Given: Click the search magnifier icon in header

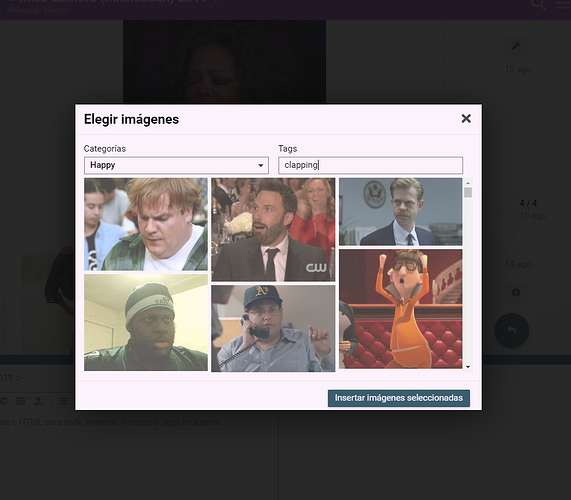Looking at the screenshot, I should pyautogui.click(x=538, y=4).
